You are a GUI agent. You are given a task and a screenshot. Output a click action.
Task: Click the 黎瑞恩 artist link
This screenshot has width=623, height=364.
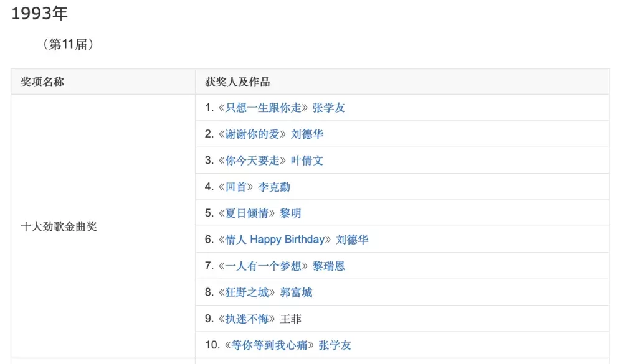coord(328,266)
